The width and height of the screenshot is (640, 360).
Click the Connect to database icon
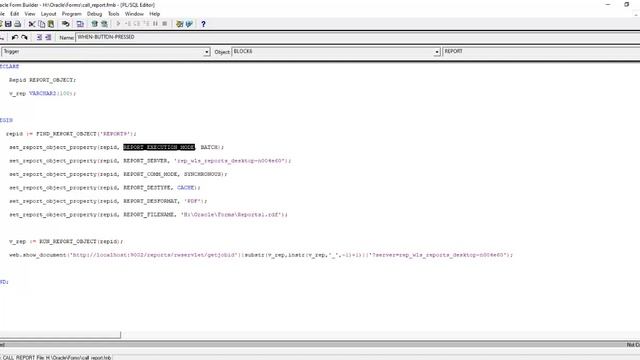click(x=65, y=24)
